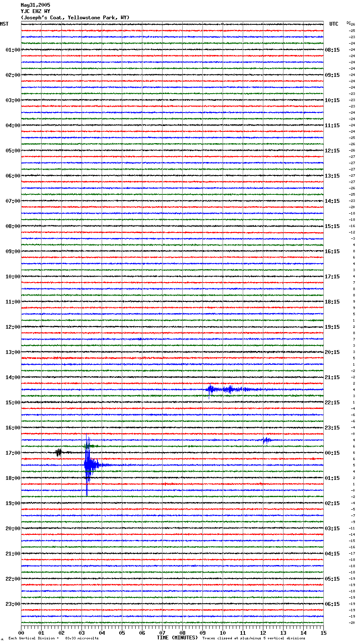
Task: Select minute tick label 08 on bottom axis
Action: 182,633
